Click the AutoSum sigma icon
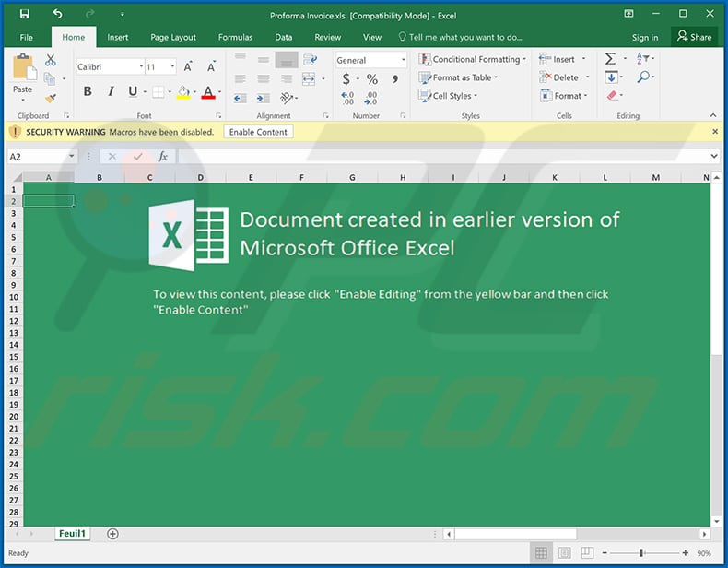 coord(611,58)
